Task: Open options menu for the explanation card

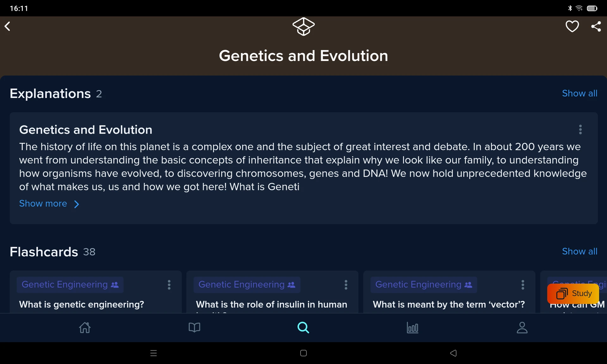Action: tap(580, 130)
